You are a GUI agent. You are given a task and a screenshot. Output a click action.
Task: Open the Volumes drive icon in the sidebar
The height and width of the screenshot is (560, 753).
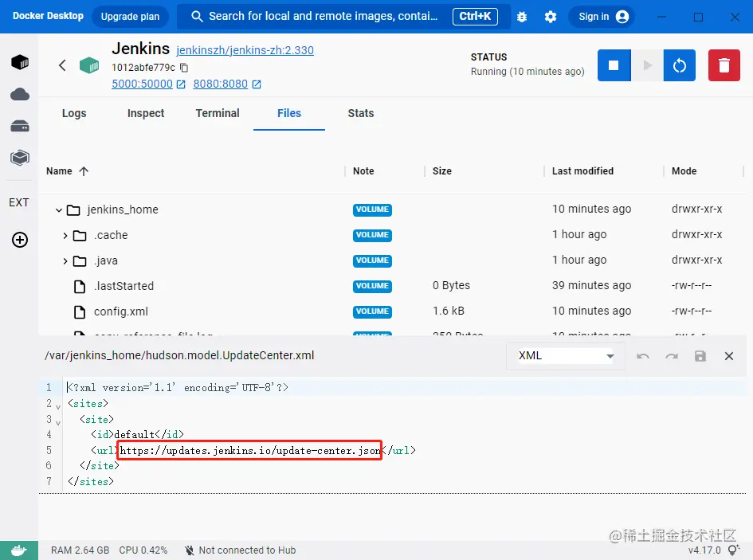(20, 127)
